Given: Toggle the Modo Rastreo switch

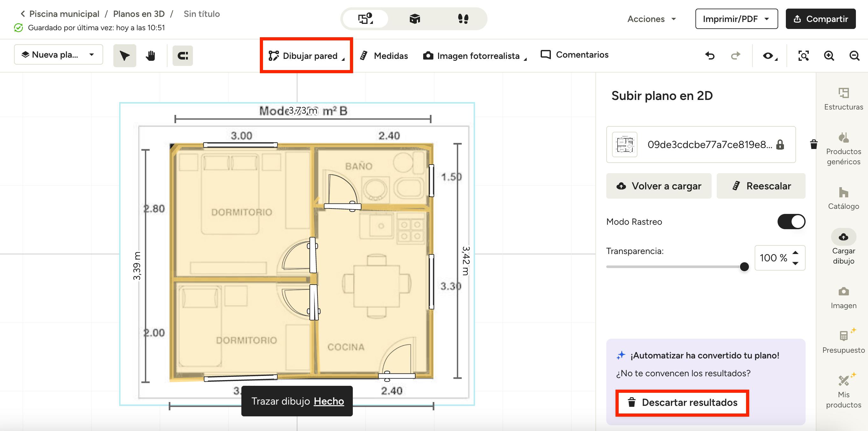Looking at the screenshot, I should pyautogui.click(x=791, y=222).
